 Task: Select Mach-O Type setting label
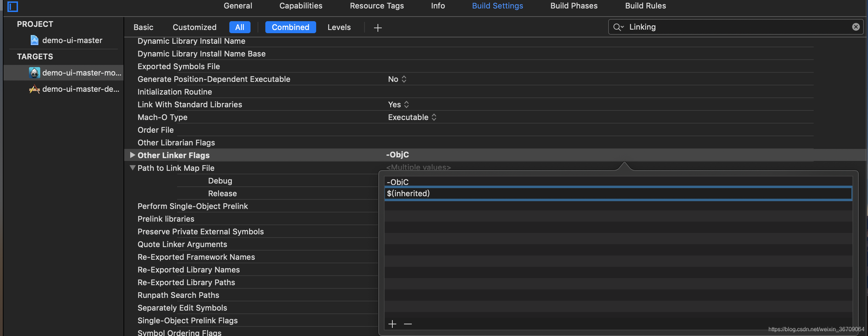pyautogui.click(x=162, y=117)
